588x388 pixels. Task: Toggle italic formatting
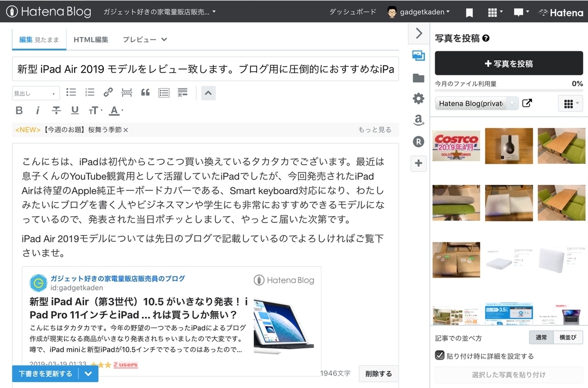click(38, 110)
